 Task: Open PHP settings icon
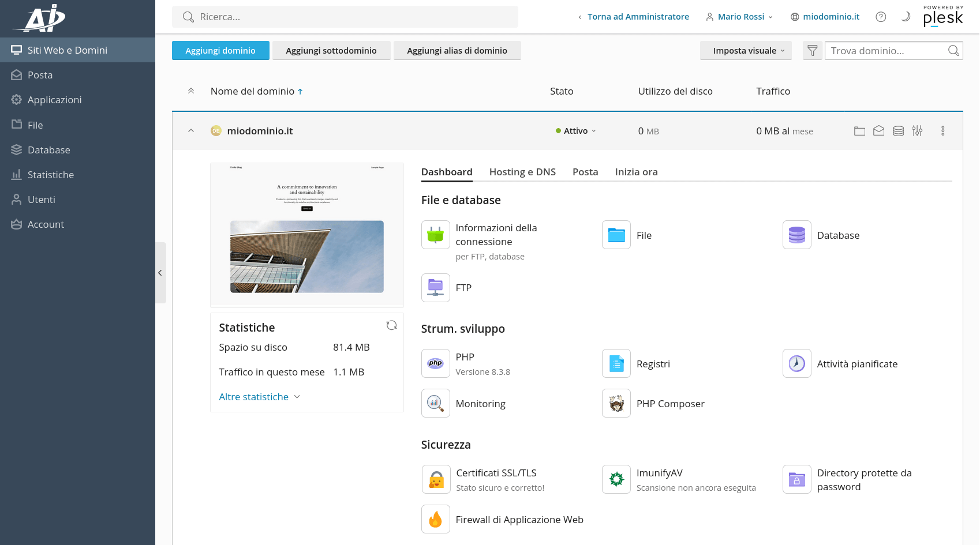click(436, 363)
